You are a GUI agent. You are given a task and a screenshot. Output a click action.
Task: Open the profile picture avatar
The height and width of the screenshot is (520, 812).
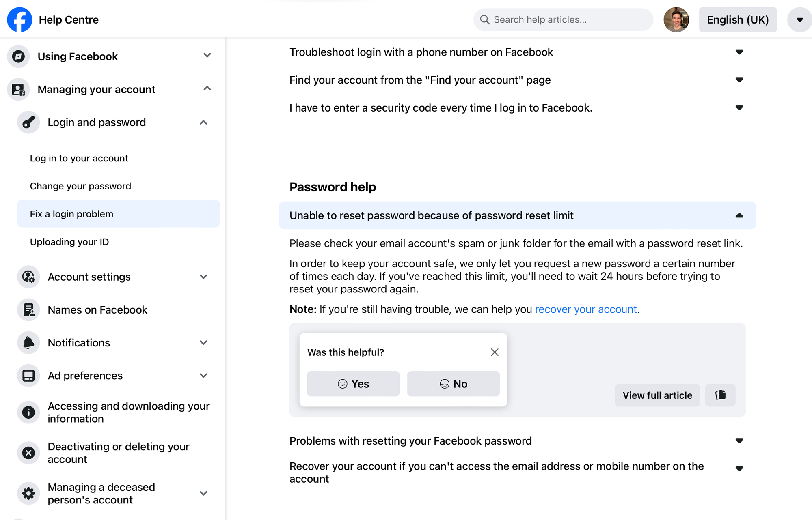[676, 19]
